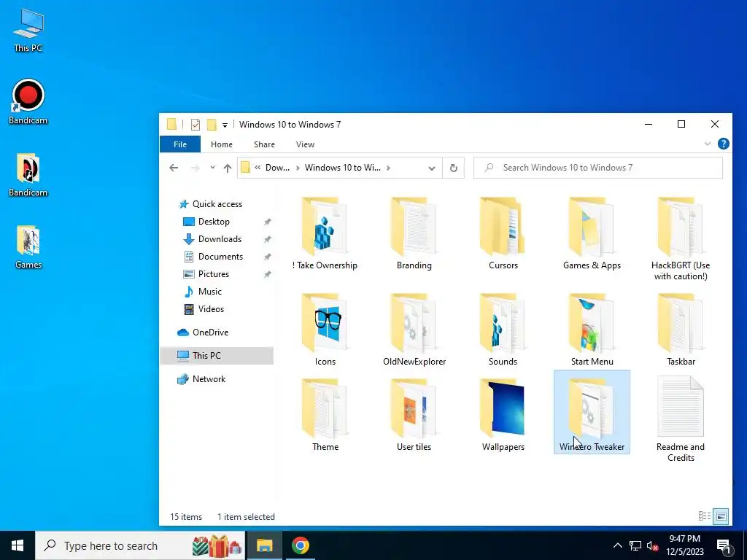The image size is (747, 560).
Task: Select the Start Menu folder
Action: coord(592,330)
